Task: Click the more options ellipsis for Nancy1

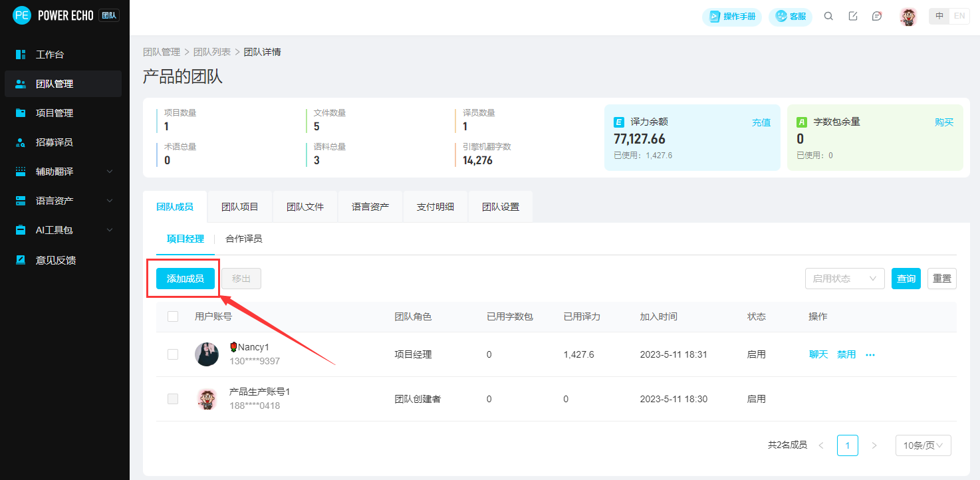Action: (x=870, y=355)
